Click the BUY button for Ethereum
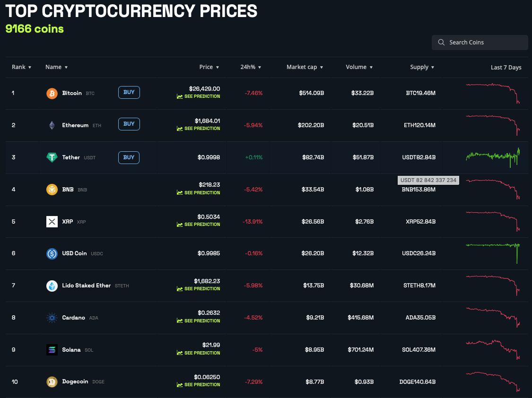This screenshot has width=532, height=398. tap(129, 124)
